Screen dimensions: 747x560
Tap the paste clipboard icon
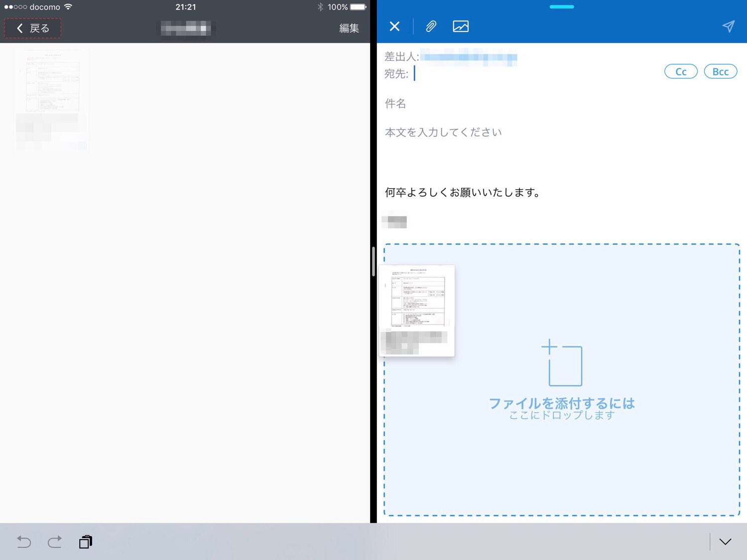coord(86,542)
